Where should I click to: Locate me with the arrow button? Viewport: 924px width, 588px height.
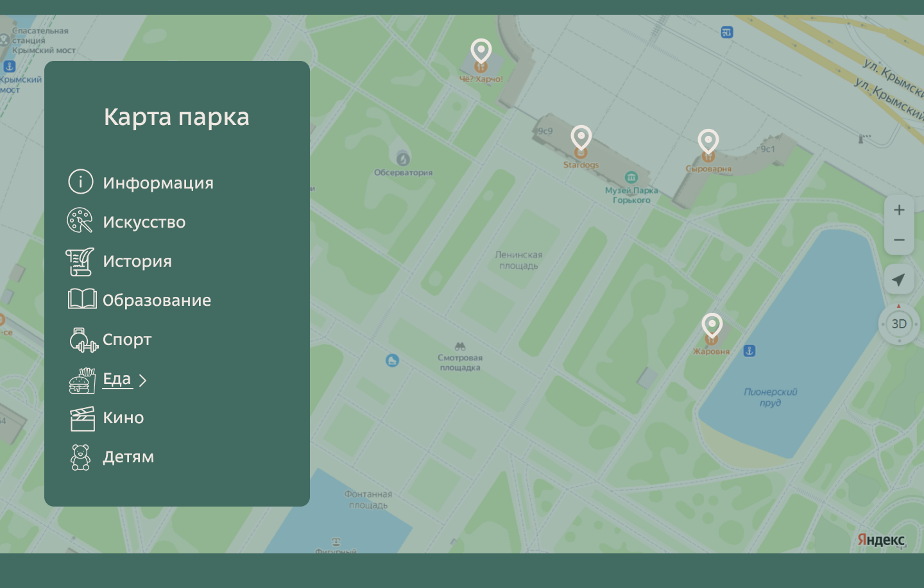pyautogui.click(x=899, y=280)
